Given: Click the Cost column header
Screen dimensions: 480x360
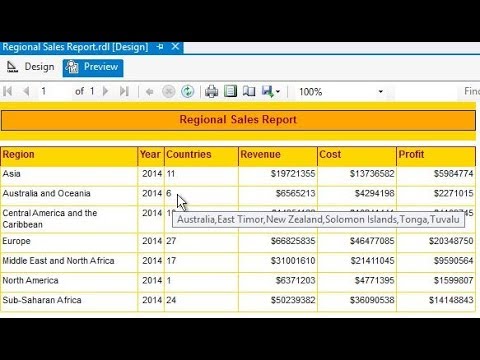Looking at the screenshot, I should (x=357, y=155).
